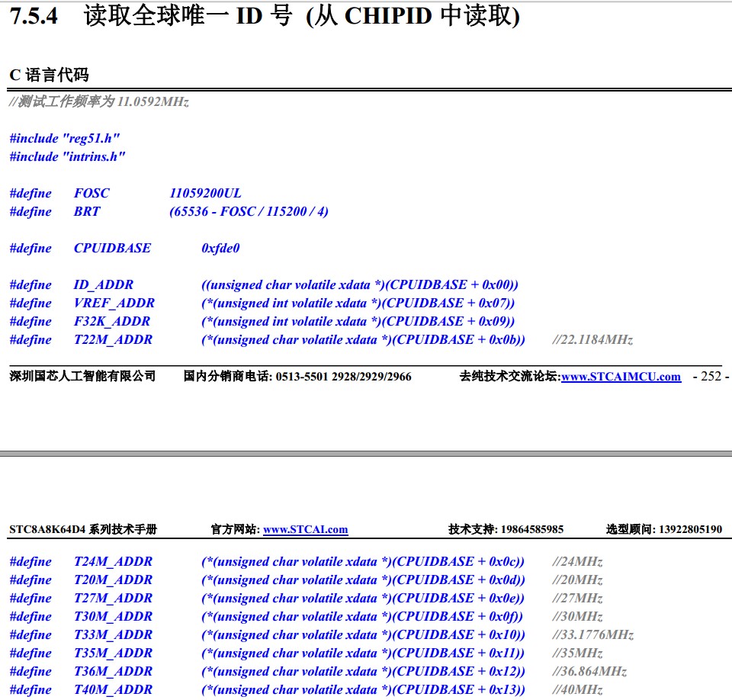This screenshot has height=700, width=732.
Task: Click the expression with CPUIDBASE + 0x0f
Action: 361,616
